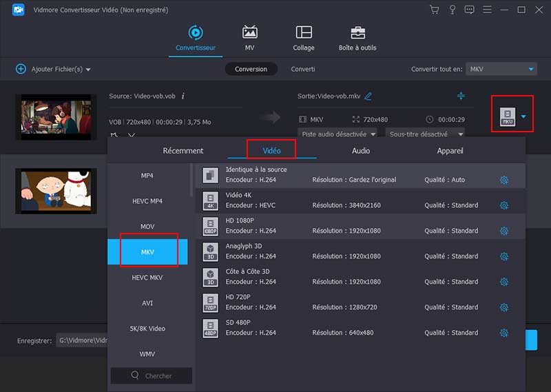
Task: Open the Sous-titre désactivé dropdown
Action: pyautogui.click(x=424, y=134)
